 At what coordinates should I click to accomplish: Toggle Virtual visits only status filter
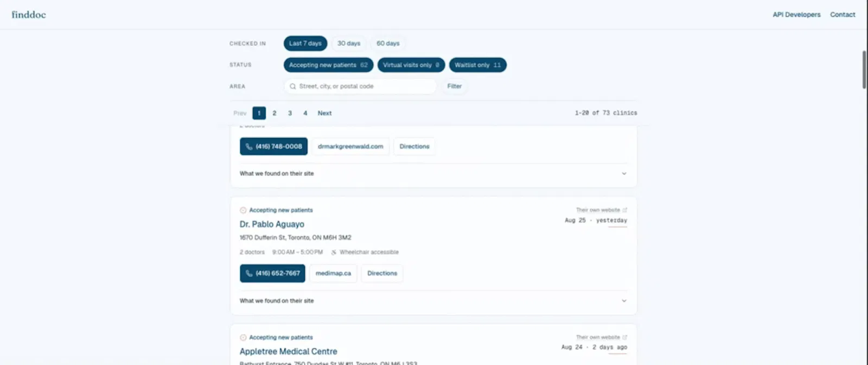[411, 65]
